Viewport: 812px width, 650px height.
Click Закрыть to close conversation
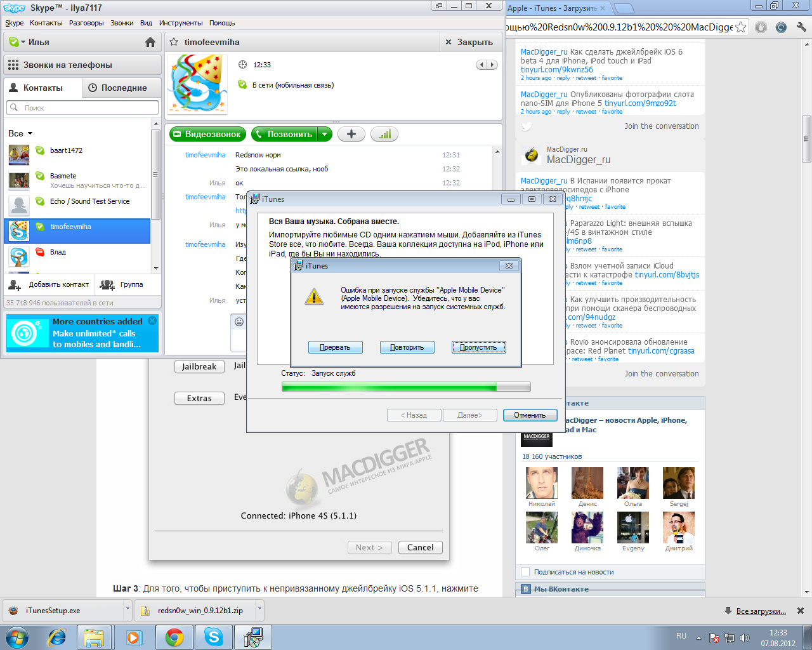click(x=469, y=42)
